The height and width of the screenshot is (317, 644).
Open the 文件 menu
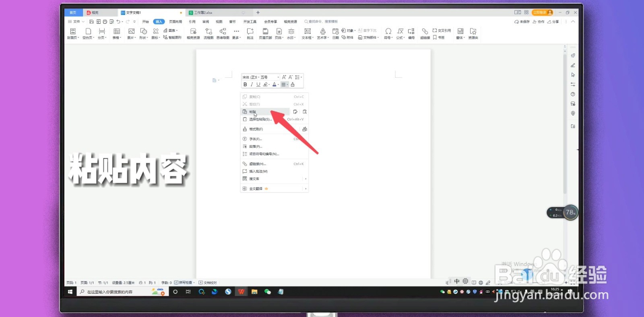pyautogui.click(x=76, y=22)
